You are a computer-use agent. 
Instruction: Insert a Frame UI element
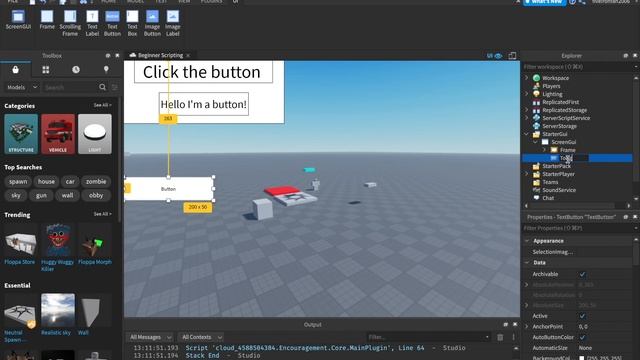pos(47,20)
